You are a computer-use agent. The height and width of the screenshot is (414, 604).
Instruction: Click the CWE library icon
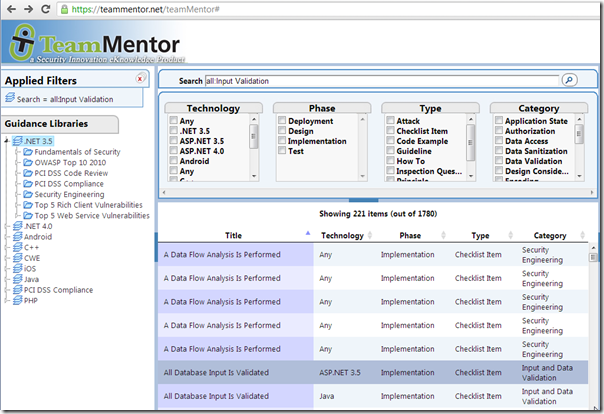tap(18, 258)
